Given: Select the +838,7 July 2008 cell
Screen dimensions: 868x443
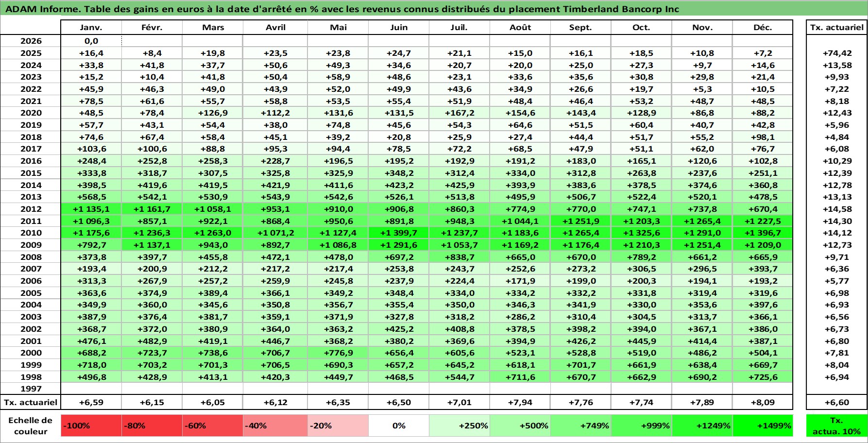Looking at the screenshot, I should (459, 257).
